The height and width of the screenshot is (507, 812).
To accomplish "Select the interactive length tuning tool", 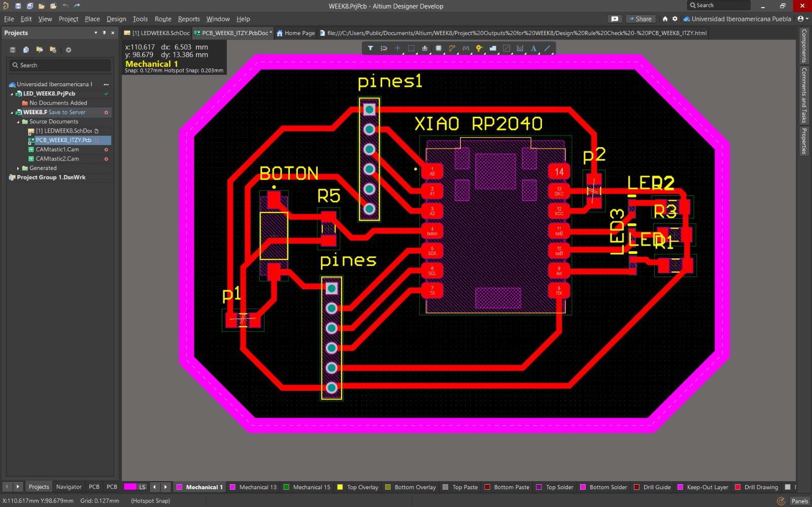I will pos(465,48).
